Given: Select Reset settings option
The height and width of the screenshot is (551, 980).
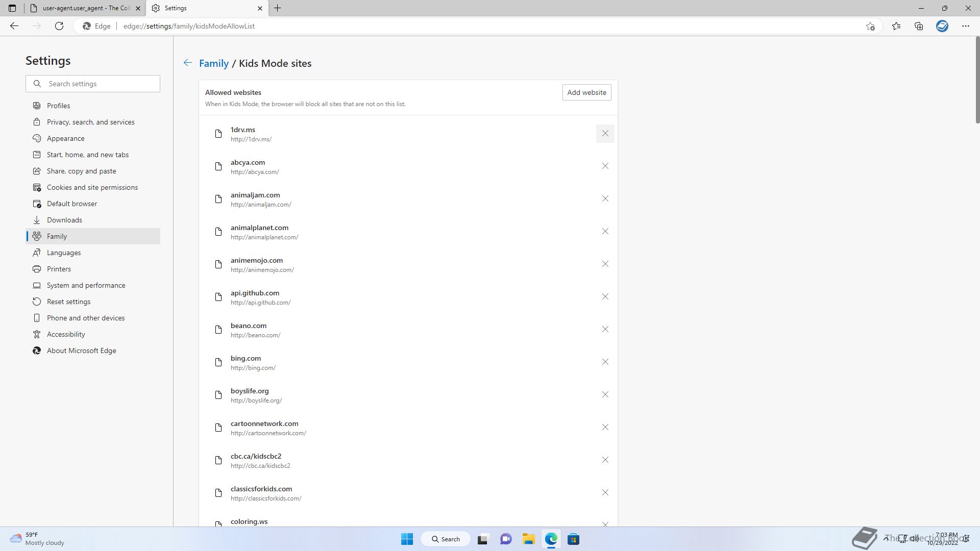Looking at the screenshot, I should pyautogui.click(x=93, y=302).
